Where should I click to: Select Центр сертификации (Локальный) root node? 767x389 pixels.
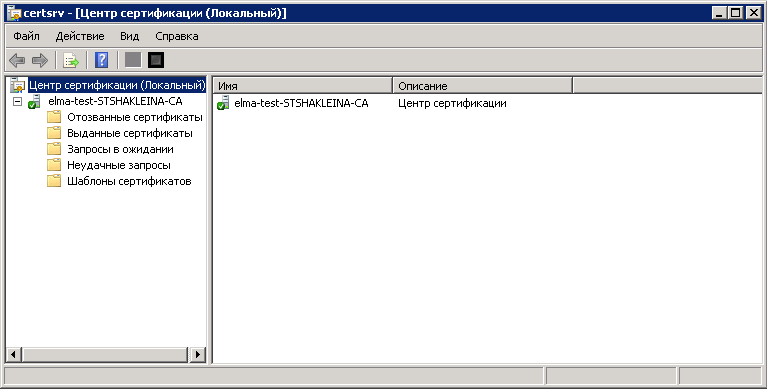click(x=117, y=85)
